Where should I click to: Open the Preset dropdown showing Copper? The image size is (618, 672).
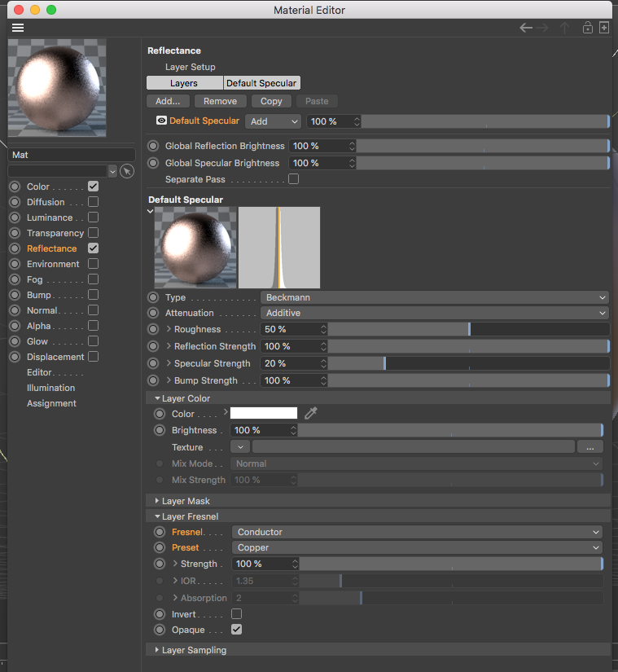coord(419,547)
